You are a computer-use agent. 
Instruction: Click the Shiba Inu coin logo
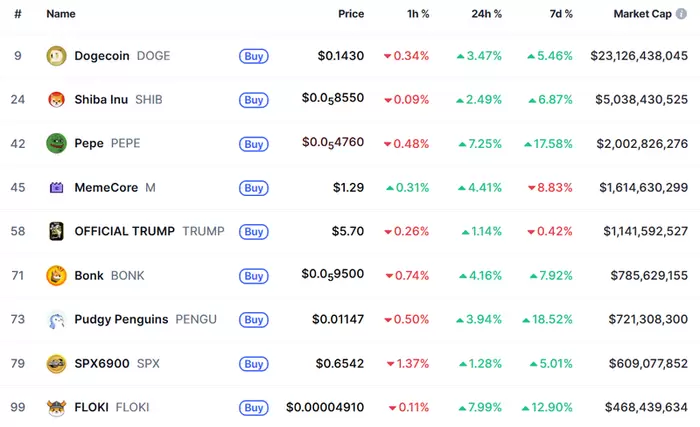56,100
